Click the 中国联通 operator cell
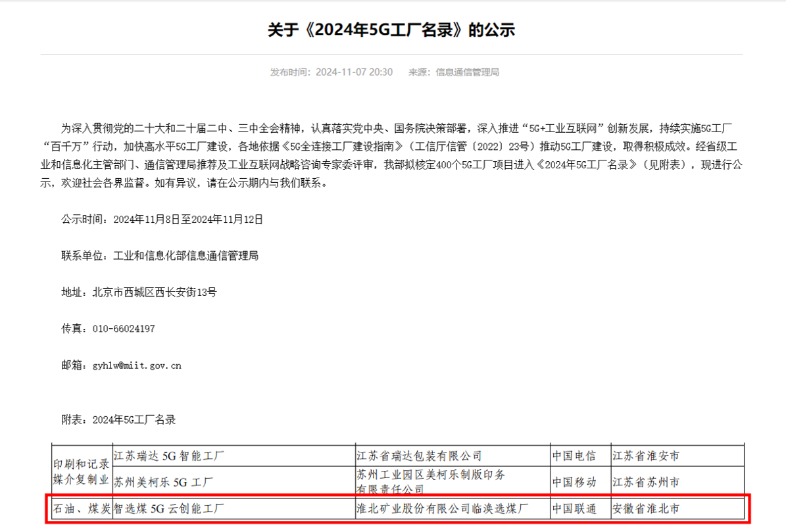 (x=574, y=508)
